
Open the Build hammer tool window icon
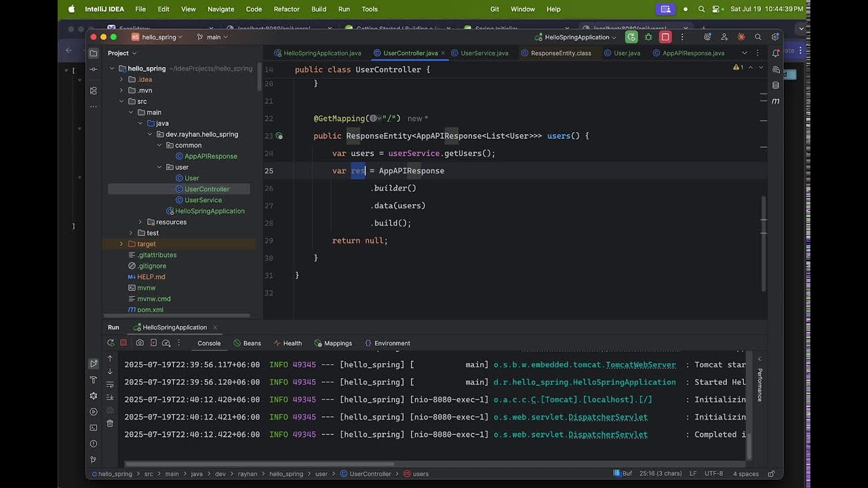(94, 380)
